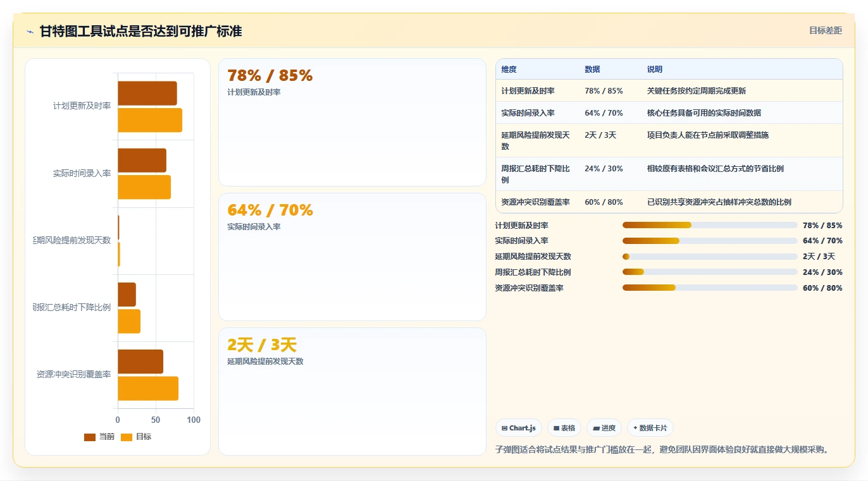Click the 当前 bar for 实际时间录入率
The height and width of the screenshot is (481, 868).
click(142, 161)
